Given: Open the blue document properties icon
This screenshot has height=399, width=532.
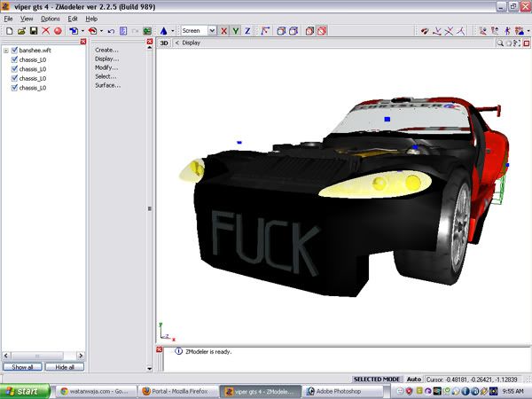Looking at the screenshot, I should (123, 31).
